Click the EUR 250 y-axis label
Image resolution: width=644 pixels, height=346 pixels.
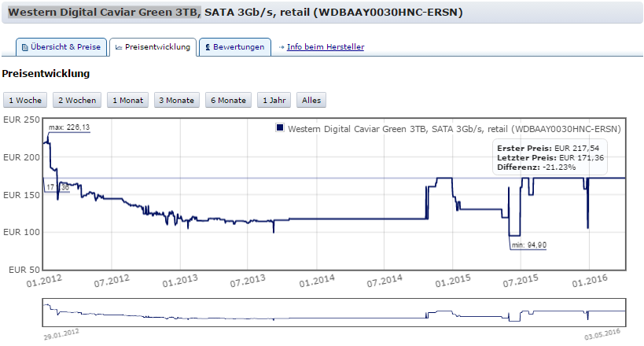pyautogui.click(x=21, y=120)
